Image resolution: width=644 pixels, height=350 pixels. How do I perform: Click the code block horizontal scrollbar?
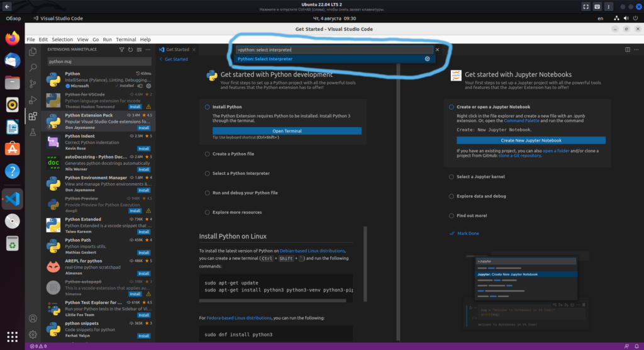coord(273,301)
